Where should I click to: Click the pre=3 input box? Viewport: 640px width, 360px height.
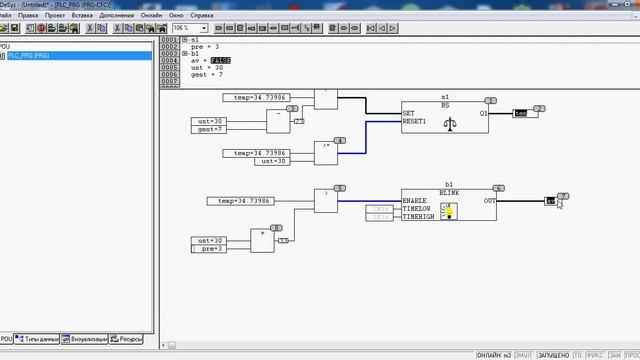click(209, 249)
